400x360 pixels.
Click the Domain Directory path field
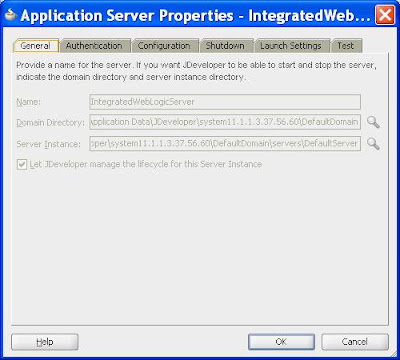point(225,122)
